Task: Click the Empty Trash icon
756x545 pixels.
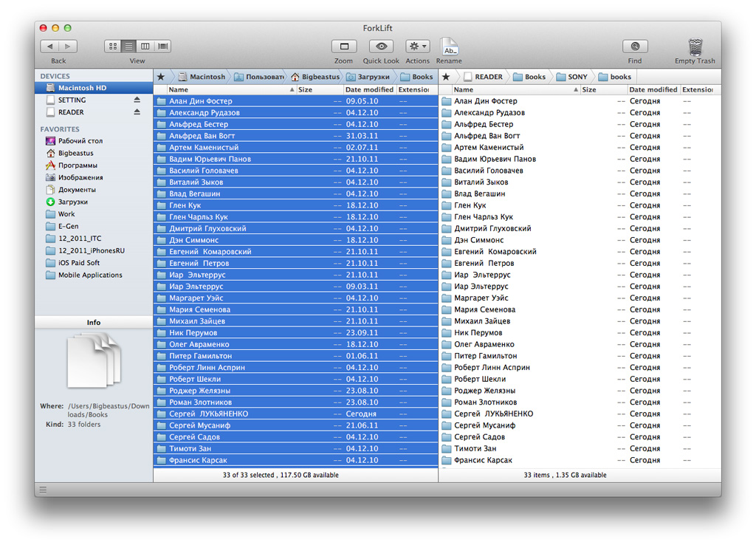Action: click(x=695, y=47)
